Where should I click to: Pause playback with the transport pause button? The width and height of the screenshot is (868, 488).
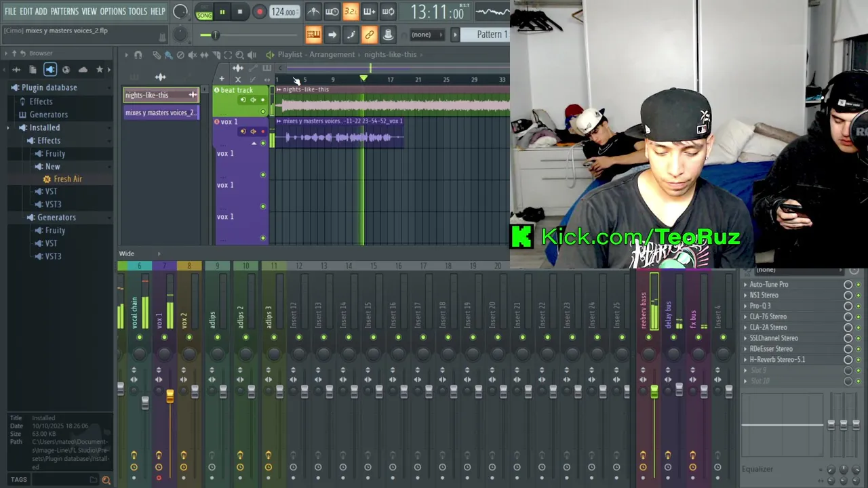(222, 12)
